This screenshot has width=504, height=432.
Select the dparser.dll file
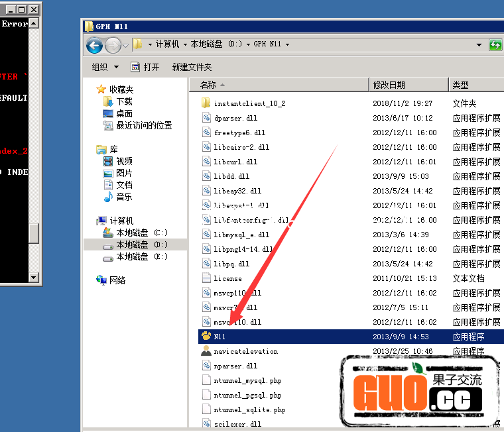tap(235, 118)
